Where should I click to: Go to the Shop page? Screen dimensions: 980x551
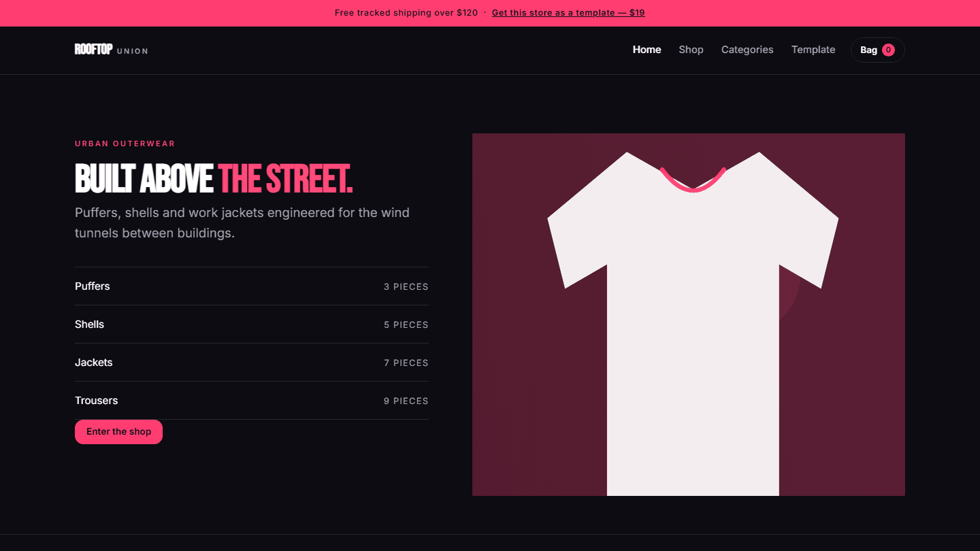point(691,50)
